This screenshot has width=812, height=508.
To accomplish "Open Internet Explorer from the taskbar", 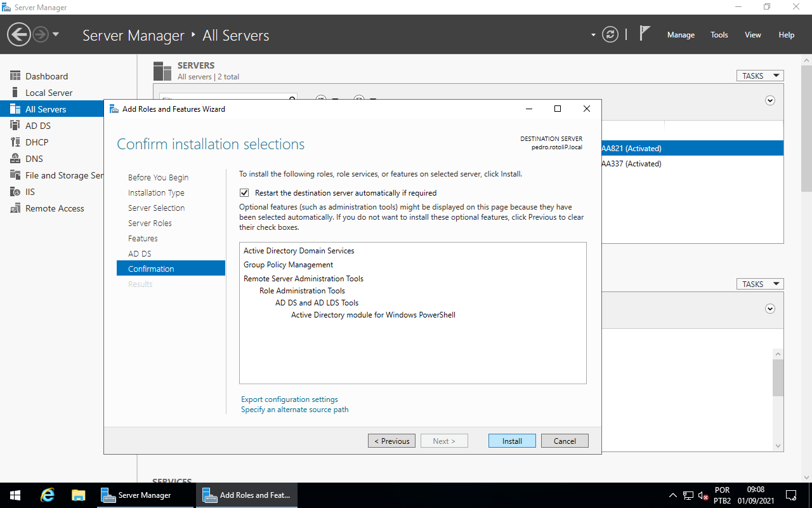I will pyautogui.click(x=46, y=495).
